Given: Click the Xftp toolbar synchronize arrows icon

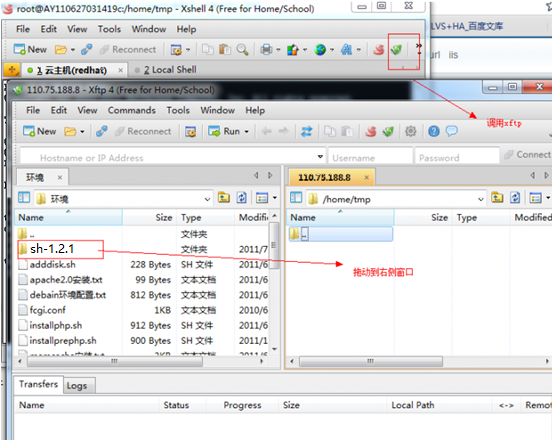Looking at the screenshot, I should [x=307, y=131].
